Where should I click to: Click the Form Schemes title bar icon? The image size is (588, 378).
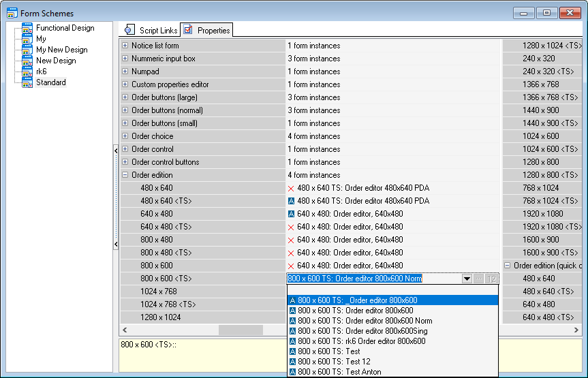12,13
